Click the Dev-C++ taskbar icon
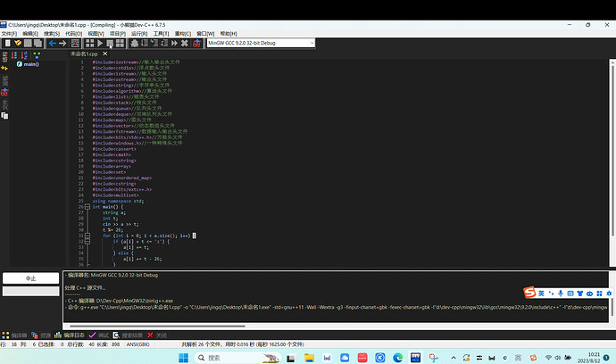 (x=416, y=358)
